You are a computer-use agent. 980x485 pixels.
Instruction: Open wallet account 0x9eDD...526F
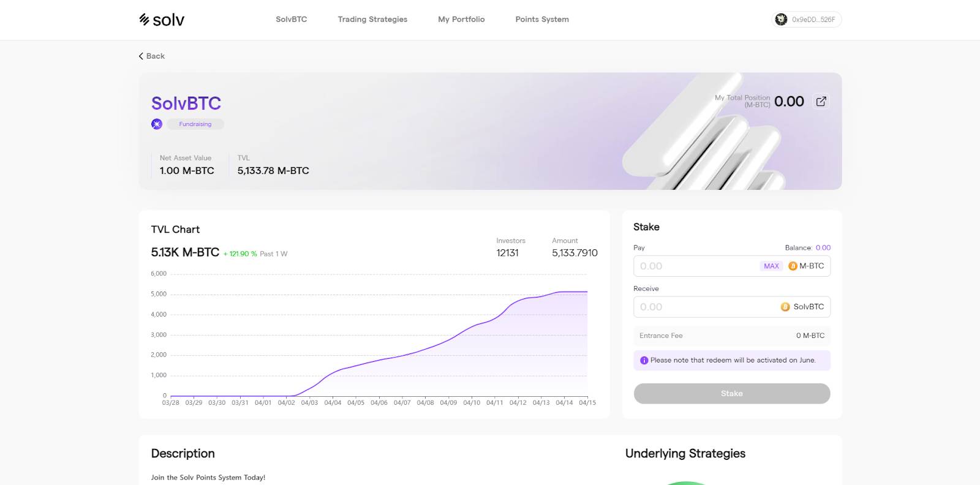pos(806,20)
